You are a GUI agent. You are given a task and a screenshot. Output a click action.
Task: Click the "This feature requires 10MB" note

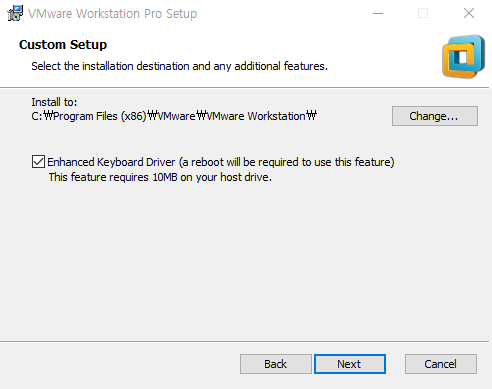coord(160,177)
